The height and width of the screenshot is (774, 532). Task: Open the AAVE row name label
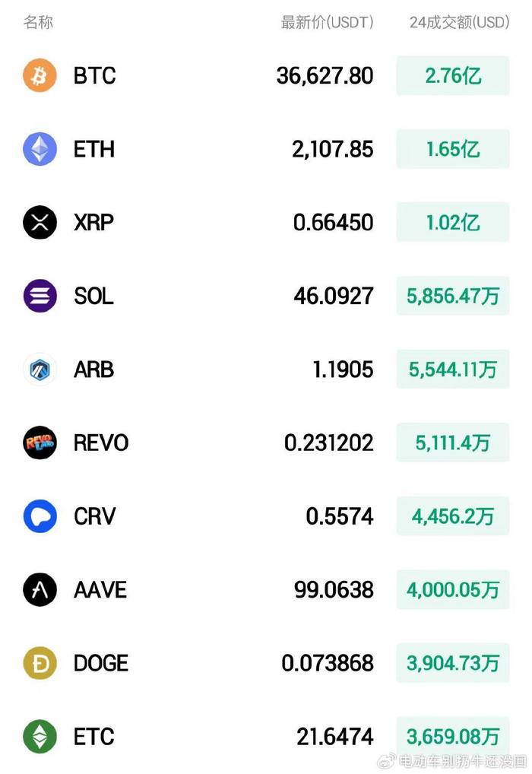tap(100, 589)
